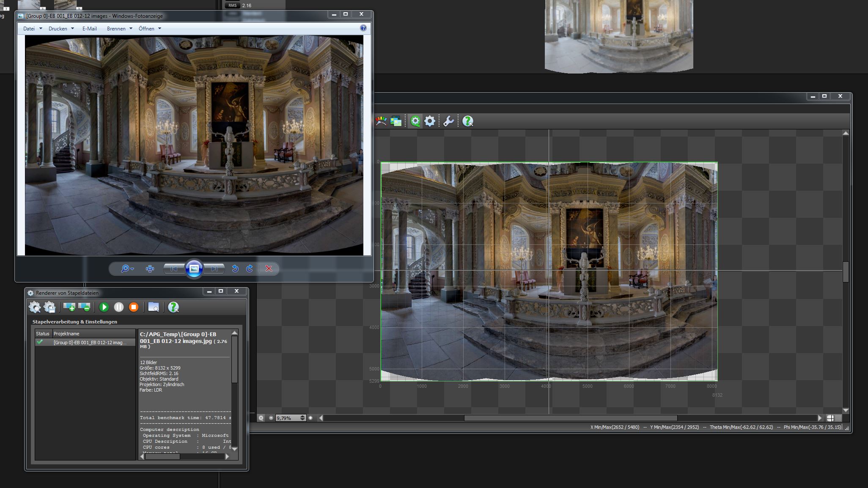
Task: Add project to batch list
Action: pyautogui.click(x=69, y=307)
